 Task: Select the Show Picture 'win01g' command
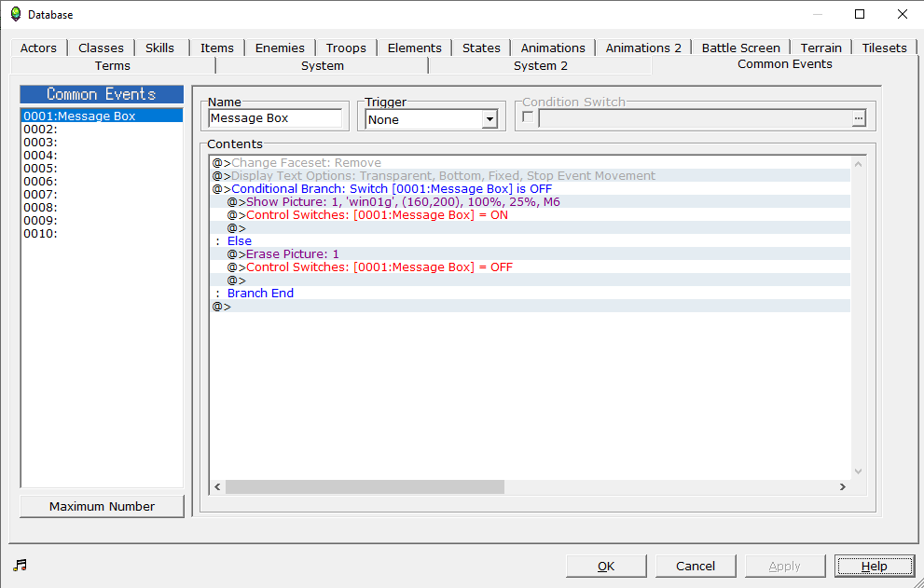[531, 201]
